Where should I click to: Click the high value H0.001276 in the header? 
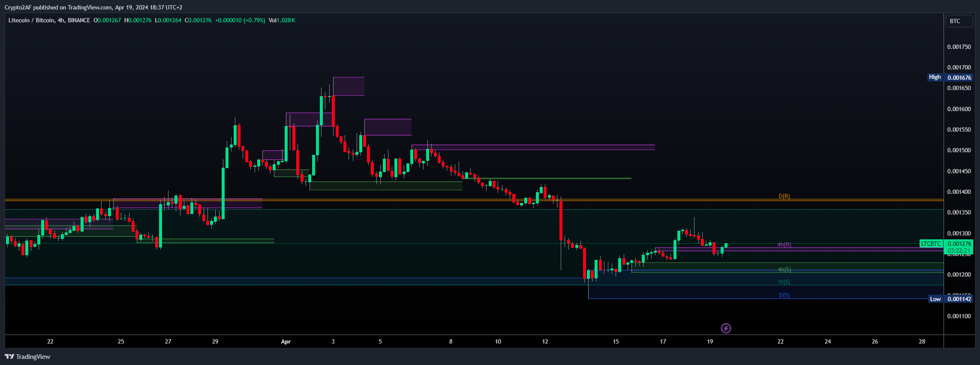138,20
